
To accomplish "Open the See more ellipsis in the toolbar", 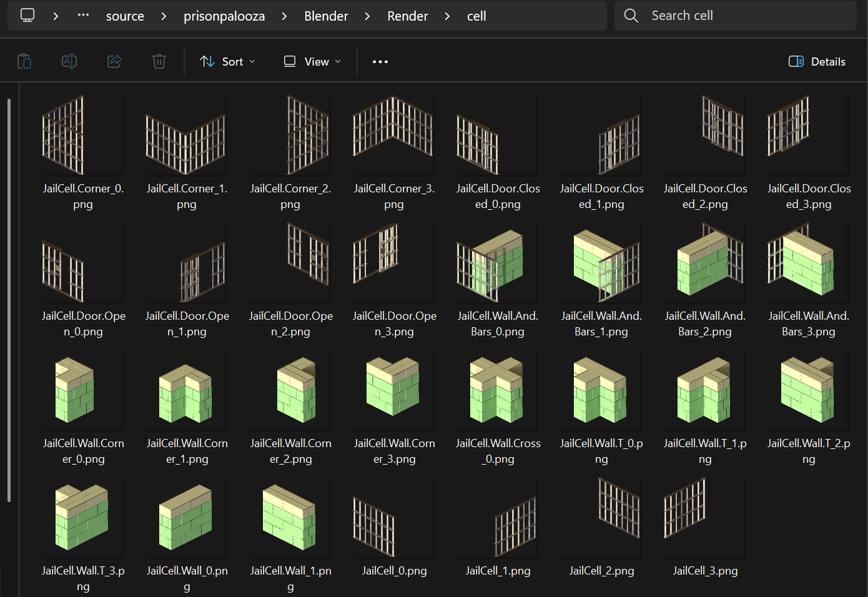I will pos(380,61).
